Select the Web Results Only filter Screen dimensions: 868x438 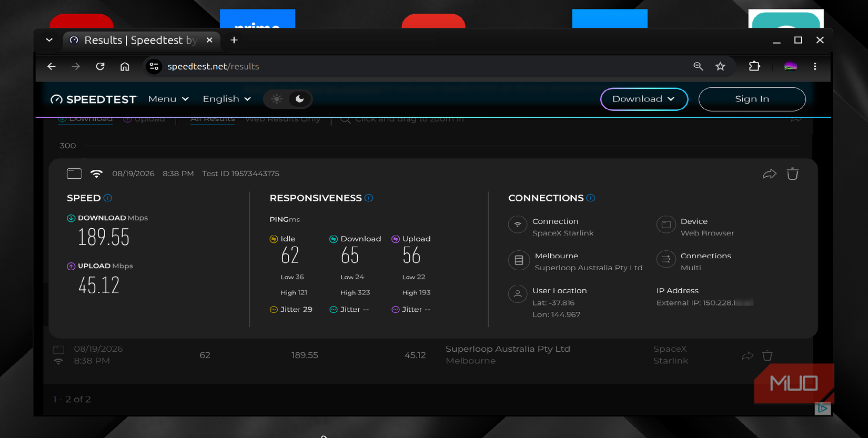(x=282, y=119)
